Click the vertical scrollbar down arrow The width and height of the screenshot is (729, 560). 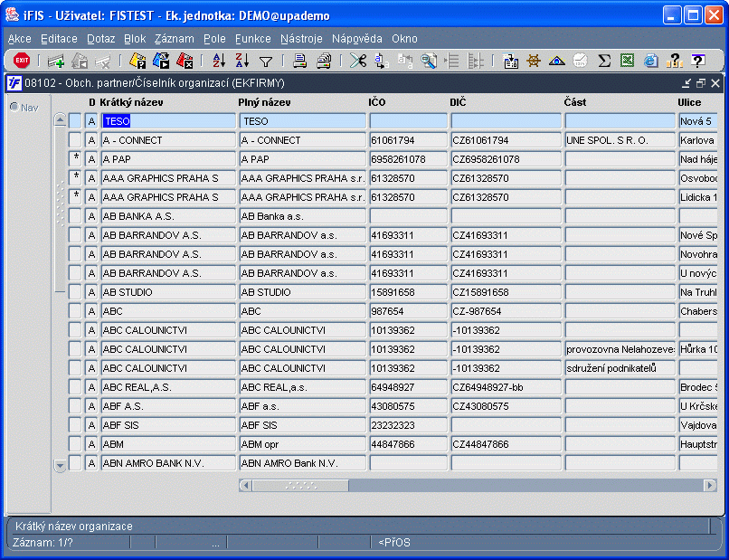point(60,465)
